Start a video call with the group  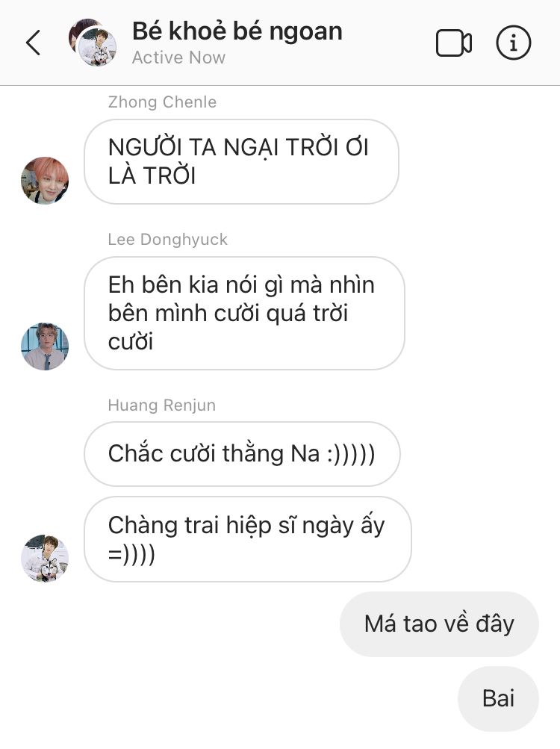click(x=453, y=43)
